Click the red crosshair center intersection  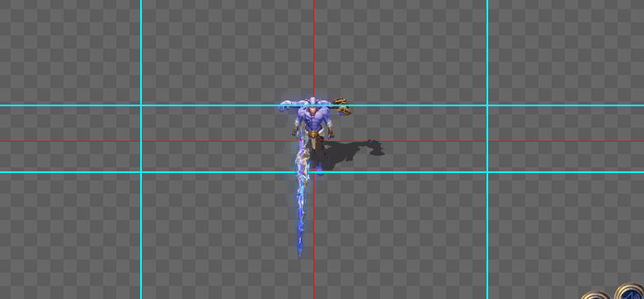coord(314,141)
